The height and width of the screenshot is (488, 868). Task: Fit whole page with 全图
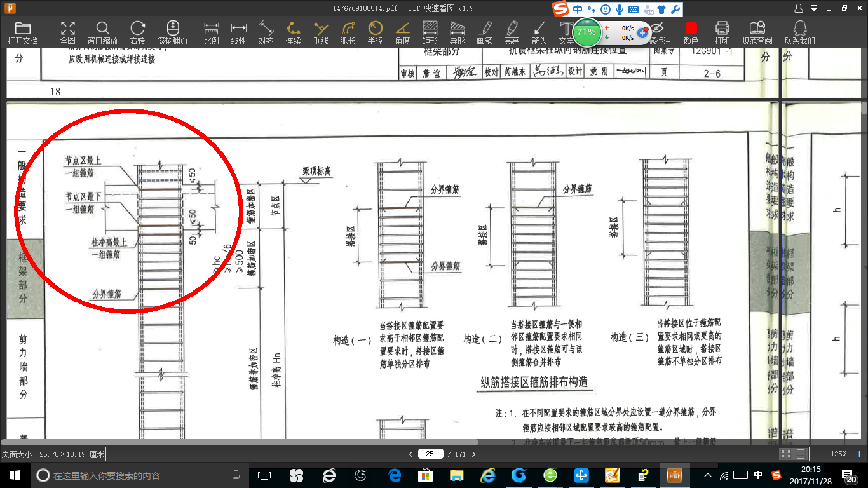pyautogui.click(x=67, y=32)
